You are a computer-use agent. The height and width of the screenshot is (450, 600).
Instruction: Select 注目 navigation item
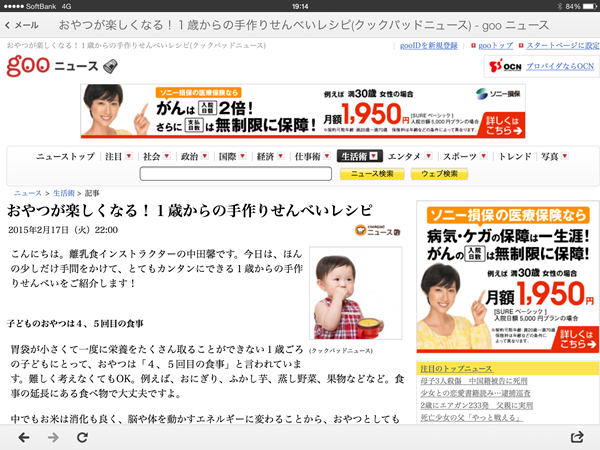(x=113, y=157)
